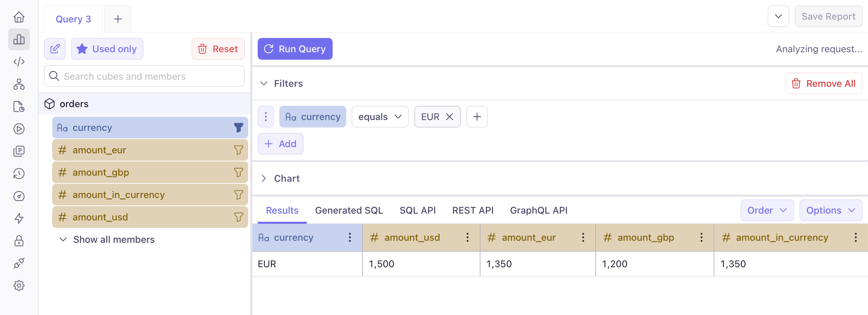Open the data model hierarchy icon
Viewport: 868px width, 315px height.
click(19, 84)
